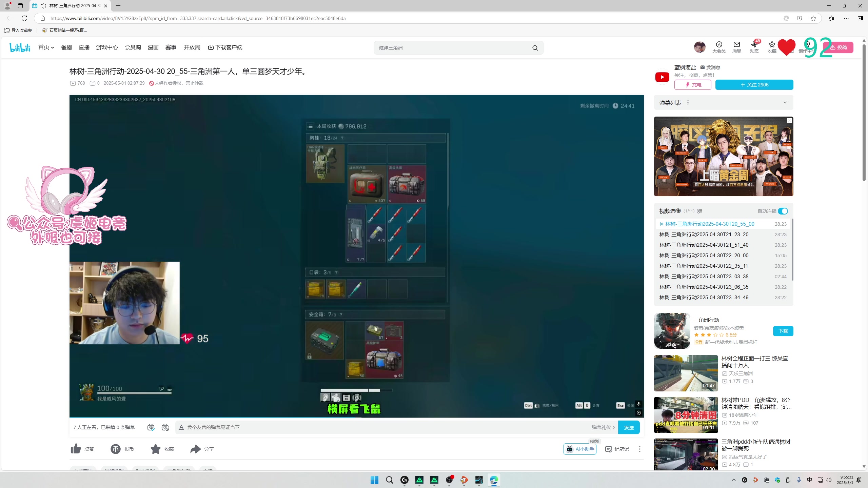The height and width of the screenshot is (488, 868).
Task: Click the danmaku input field
Action: (387, 427)
